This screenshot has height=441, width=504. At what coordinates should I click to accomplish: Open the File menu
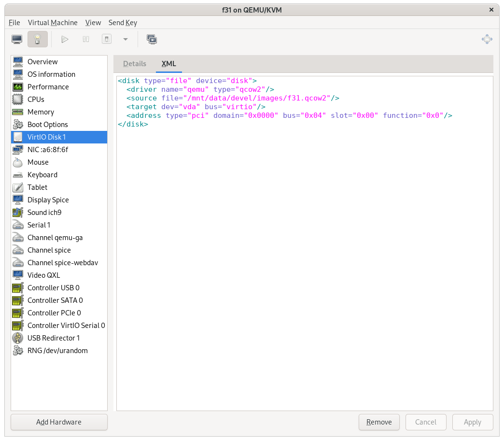[x=14, y=23]
